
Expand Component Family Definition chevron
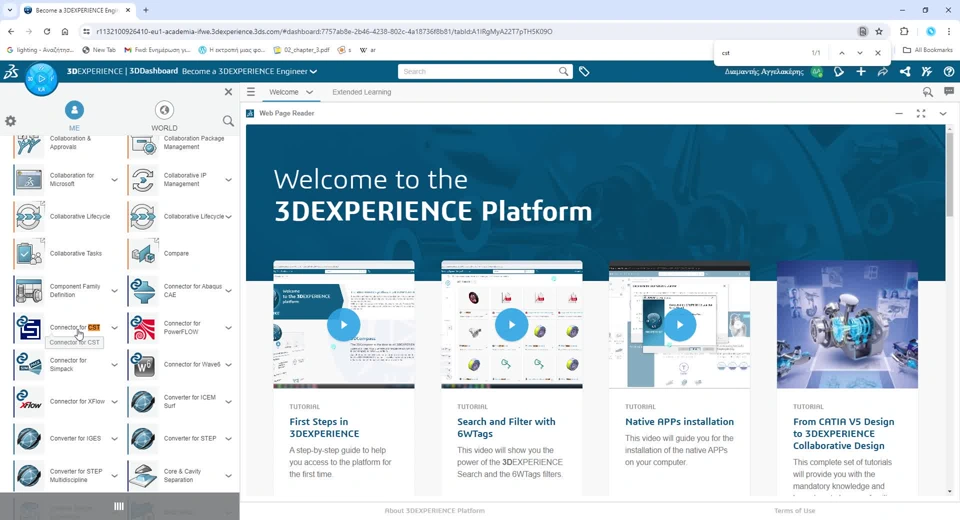[114, 291]
